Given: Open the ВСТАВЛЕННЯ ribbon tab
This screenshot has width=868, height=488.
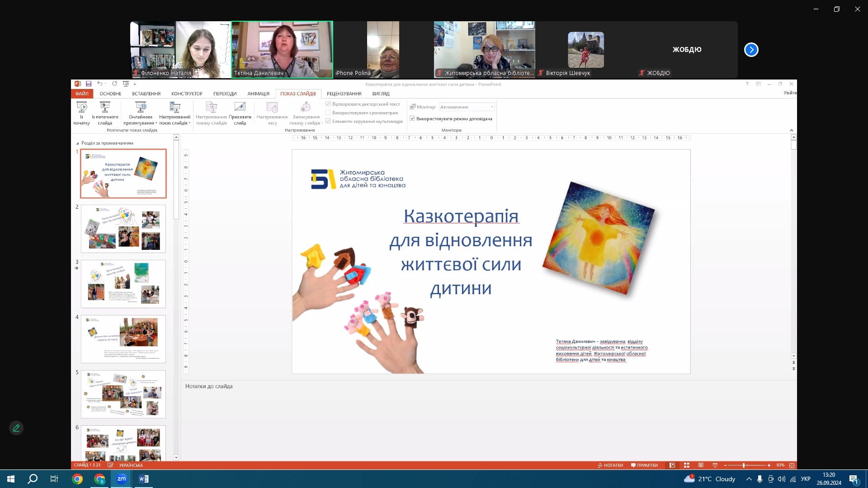Looking at the screenshot, I should [146, 94].
